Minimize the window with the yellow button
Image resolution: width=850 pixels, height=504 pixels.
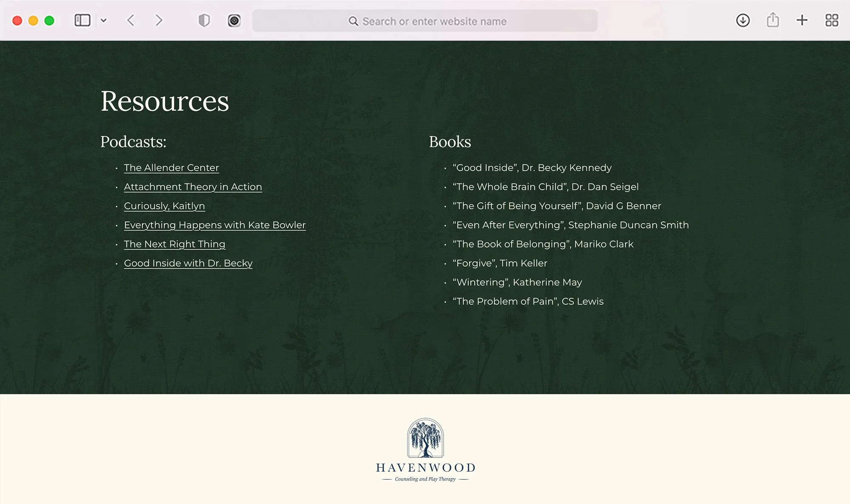32,20
